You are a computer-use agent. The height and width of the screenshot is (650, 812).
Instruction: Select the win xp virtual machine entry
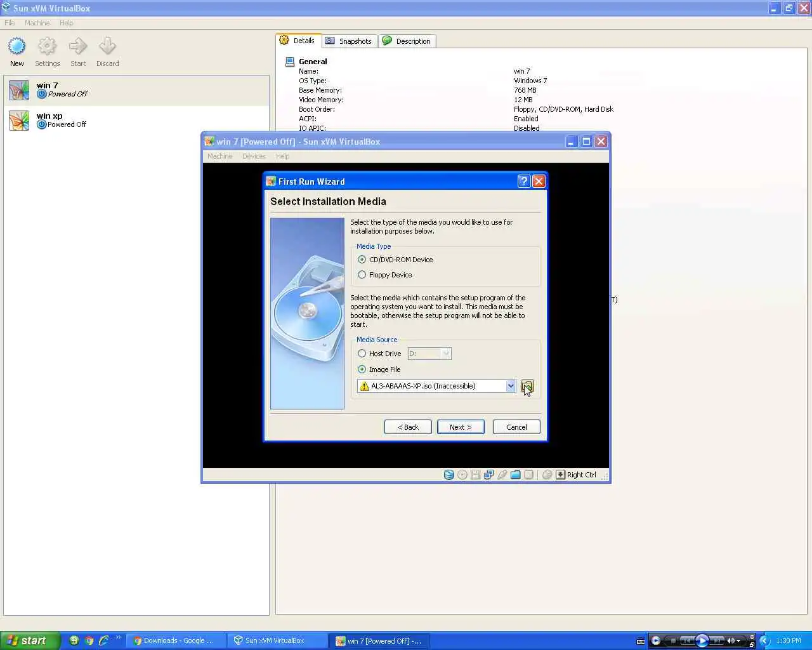point(136,120)
